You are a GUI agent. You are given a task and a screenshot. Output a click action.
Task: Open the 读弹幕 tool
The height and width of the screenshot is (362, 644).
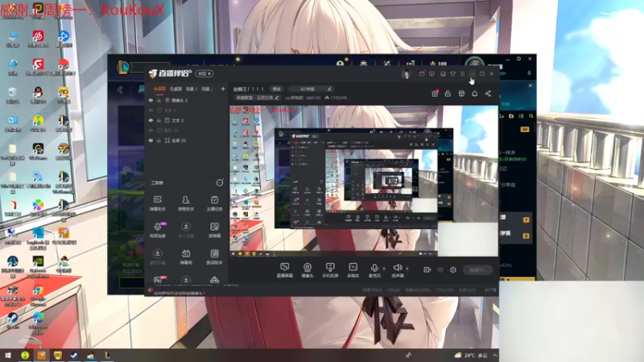point(214,230)
